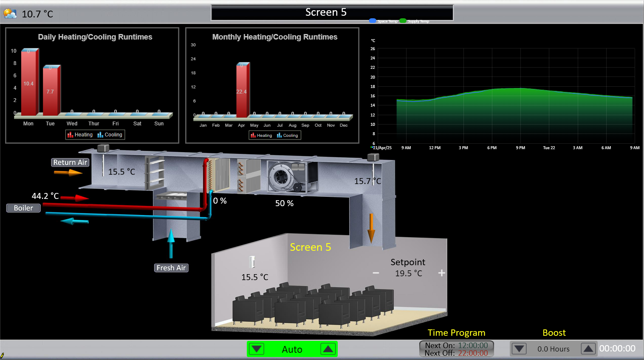Decrease the setpoint with the minus button
Viewport: 644px width, 360px height.
coord(376,273)
